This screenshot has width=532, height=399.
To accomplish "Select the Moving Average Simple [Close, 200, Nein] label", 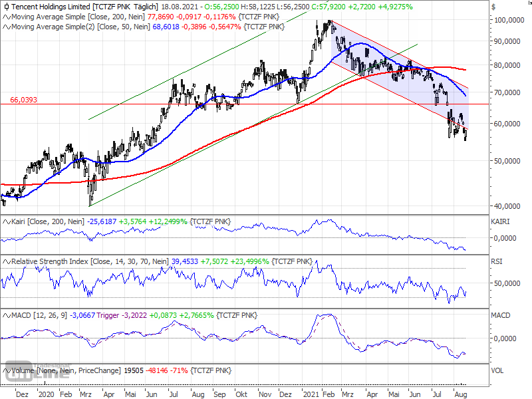I will (78, 17).
